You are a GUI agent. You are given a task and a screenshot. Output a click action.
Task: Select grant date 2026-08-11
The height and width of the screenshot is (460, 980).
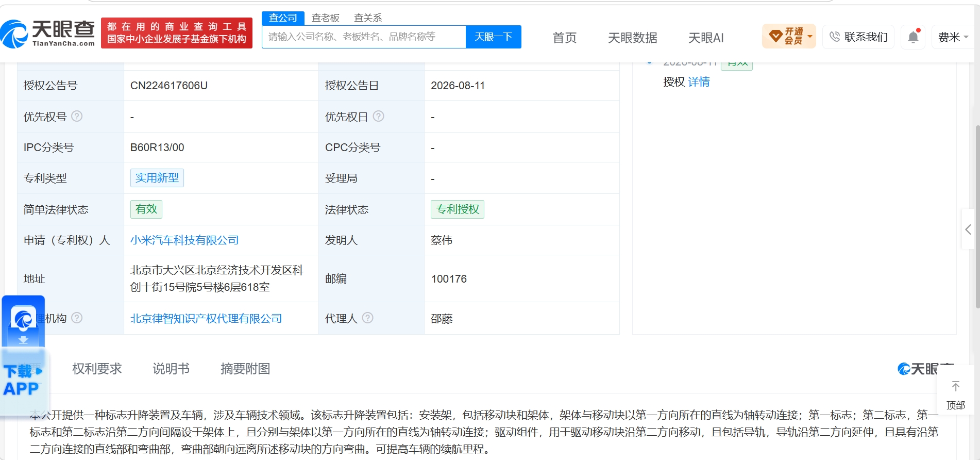coord(458,86)
